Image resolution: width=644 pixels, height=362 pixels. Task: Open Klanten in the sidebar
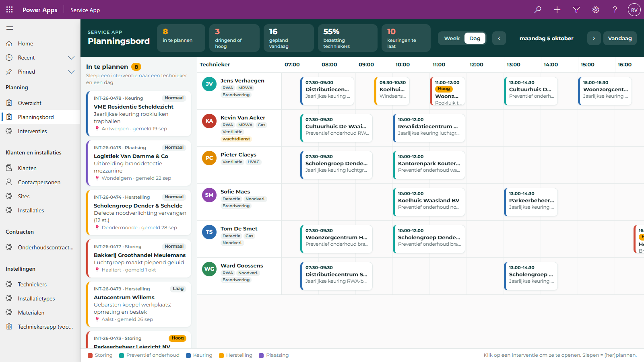[40, 168]
